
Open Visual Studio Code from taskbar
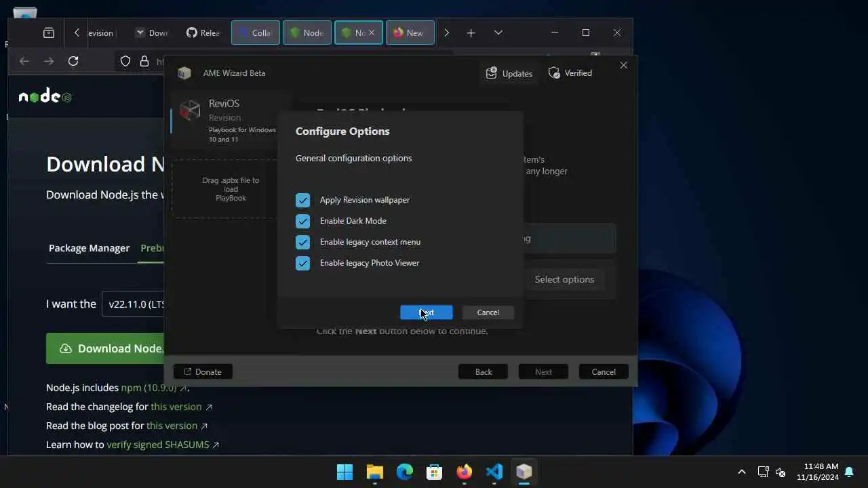[494, 472]
